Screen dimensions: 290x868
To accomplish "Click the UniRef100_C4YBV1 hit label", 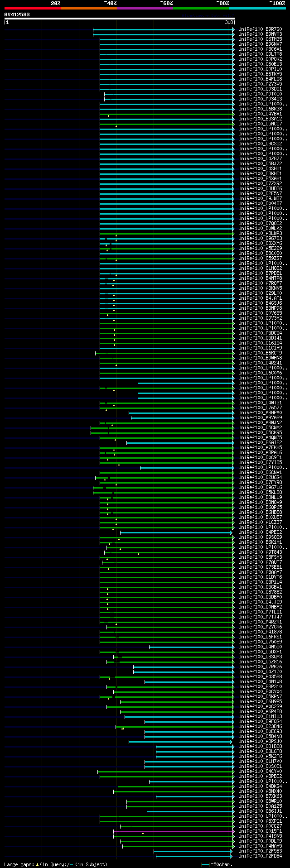I will click(260, 114).
